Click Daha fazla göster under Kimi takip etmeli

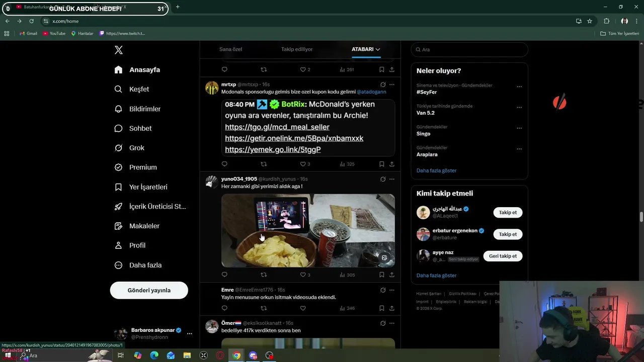tap(436, 276)
